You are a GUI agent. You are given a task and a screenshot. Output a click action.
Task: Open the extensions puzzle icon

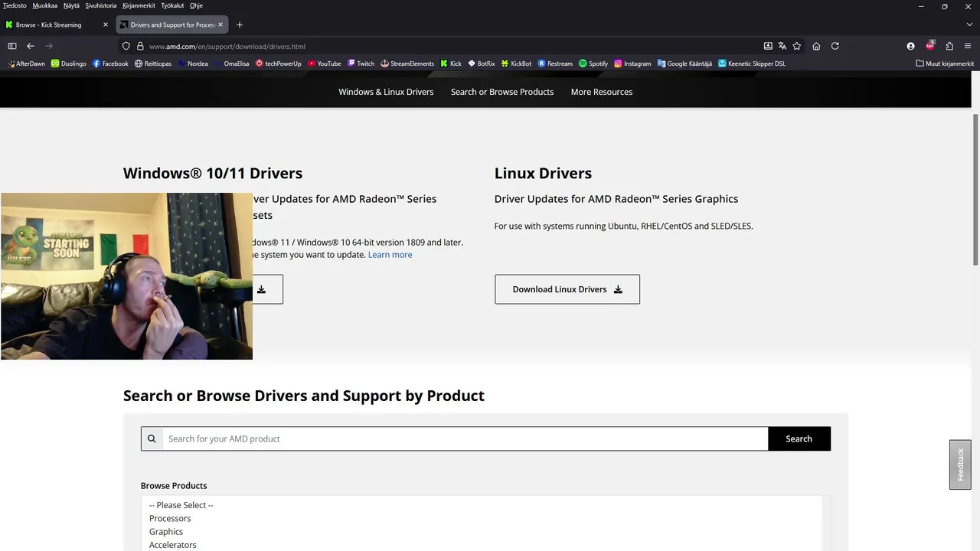[949, 46]
